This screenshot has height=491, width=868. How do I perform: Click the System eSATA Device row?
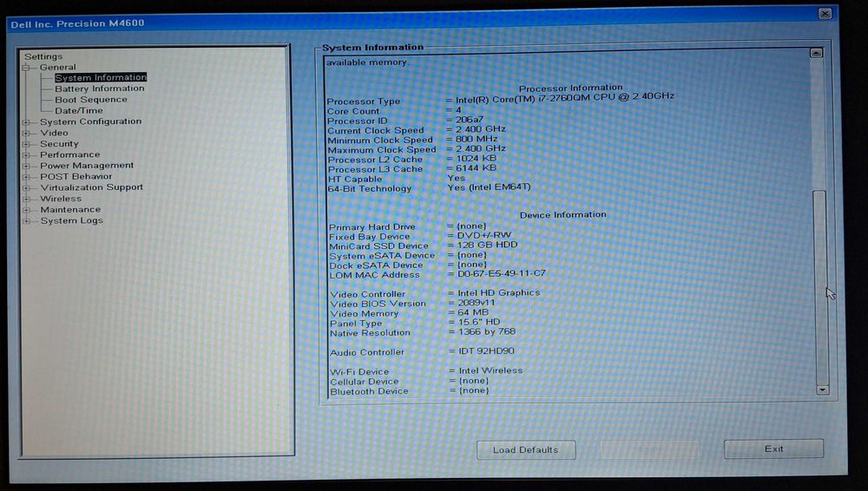409,256
